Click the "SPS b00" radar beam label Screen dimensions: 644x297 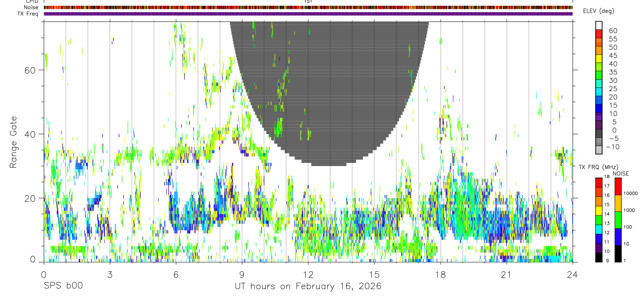pyautogui.click(x=63, y=287)
